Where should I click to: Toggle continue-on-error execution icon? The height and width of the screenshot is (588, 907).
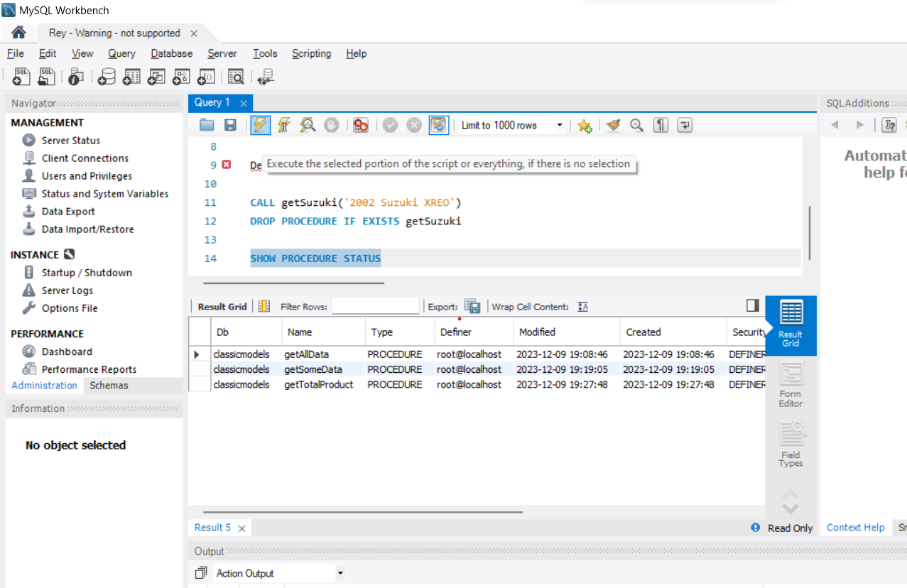[x=361, y=125]
